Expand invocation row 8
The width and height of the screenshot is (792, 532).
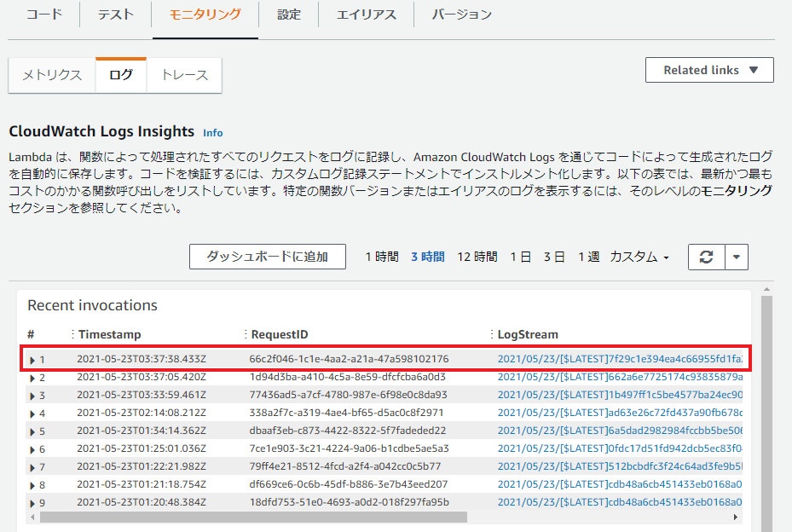point(32,485)
